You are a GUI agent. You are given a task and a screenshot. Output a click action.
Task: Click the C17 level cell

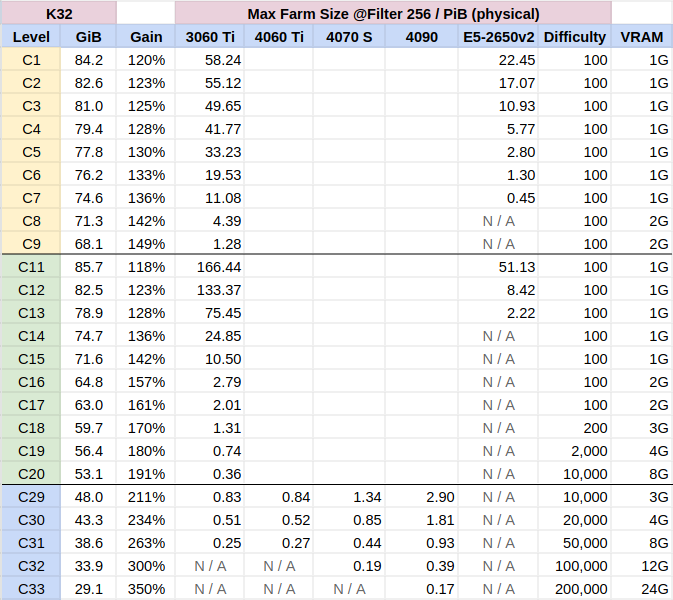[x=31, y=405]
